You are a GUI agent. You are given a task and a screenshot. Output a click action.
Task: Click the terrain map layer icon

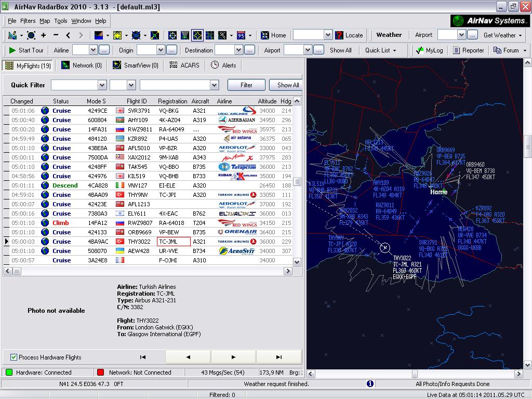coord(99,35)
